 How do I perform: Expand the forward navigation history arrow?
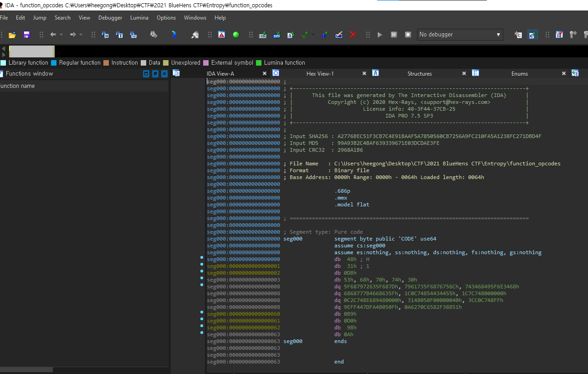coord(81,35)
